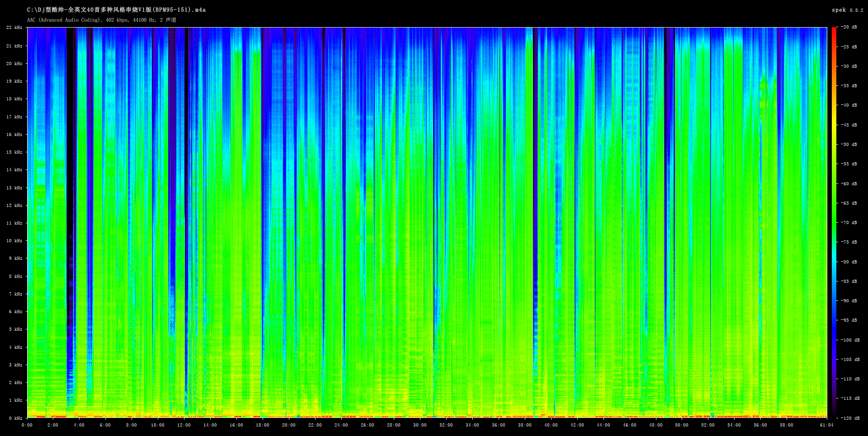Select the 10:00 time axis marker
Screen dimensions: 868x436
coord(158,425)
